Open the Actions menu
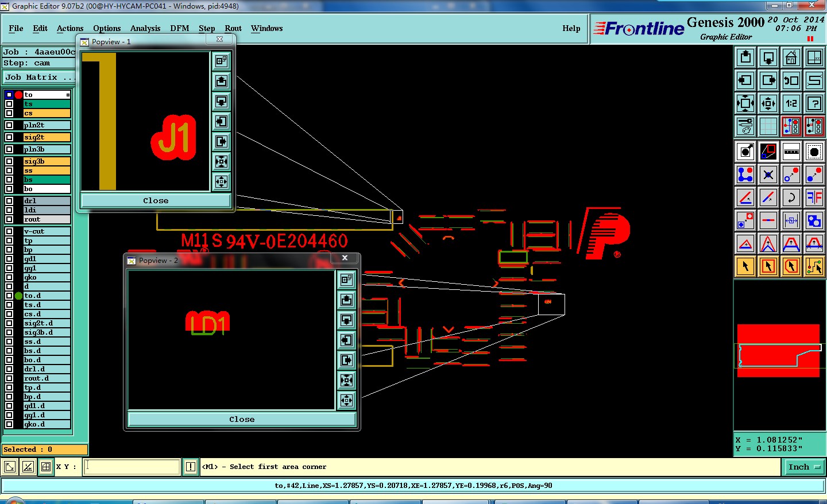This screenshot has width=827, height=504. coord(70,28)
